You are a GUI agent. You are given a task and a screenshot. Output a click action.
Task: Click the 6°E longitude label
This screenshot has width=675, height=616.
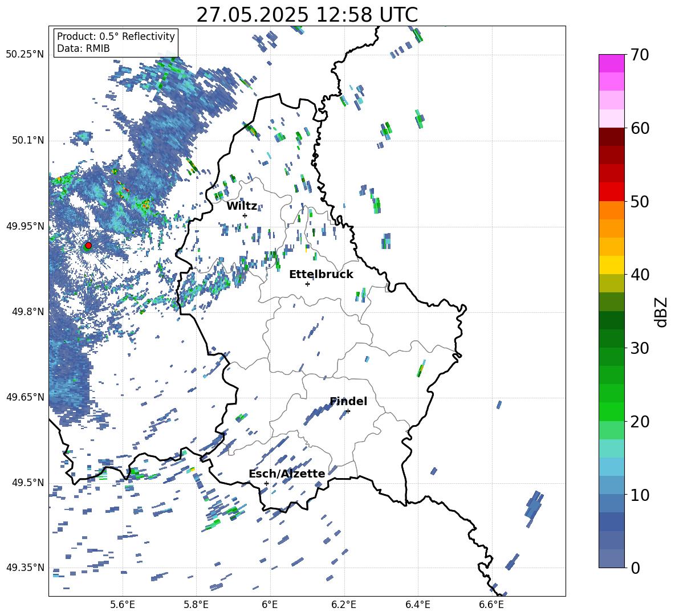tap(270, 605)
